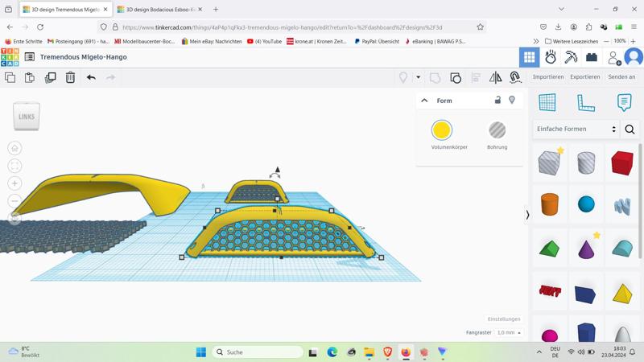This screenshot has width=644, height=362.
Task: Collapse the Form panel chevron
Action: coord(424,101)
